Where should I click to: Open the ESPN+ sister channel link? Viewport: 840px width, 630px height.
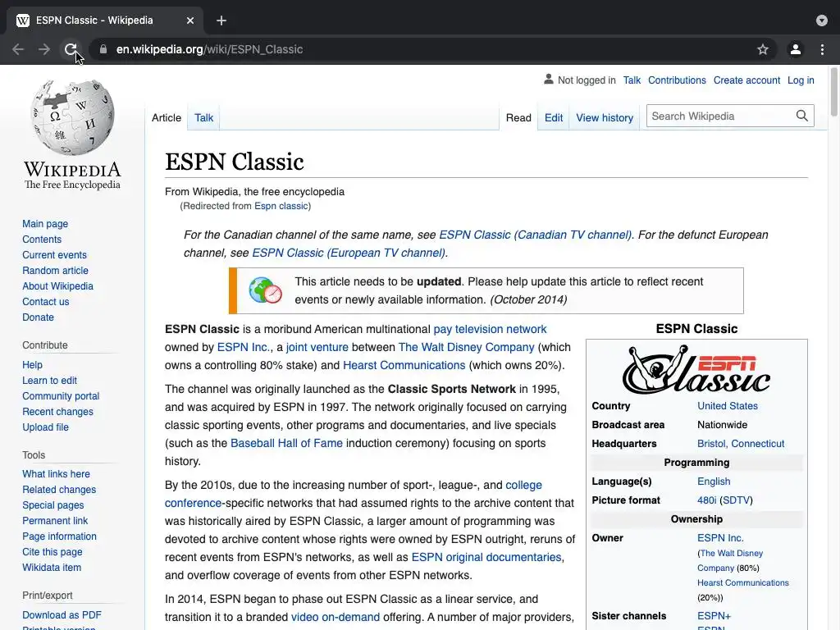(714, 616)
